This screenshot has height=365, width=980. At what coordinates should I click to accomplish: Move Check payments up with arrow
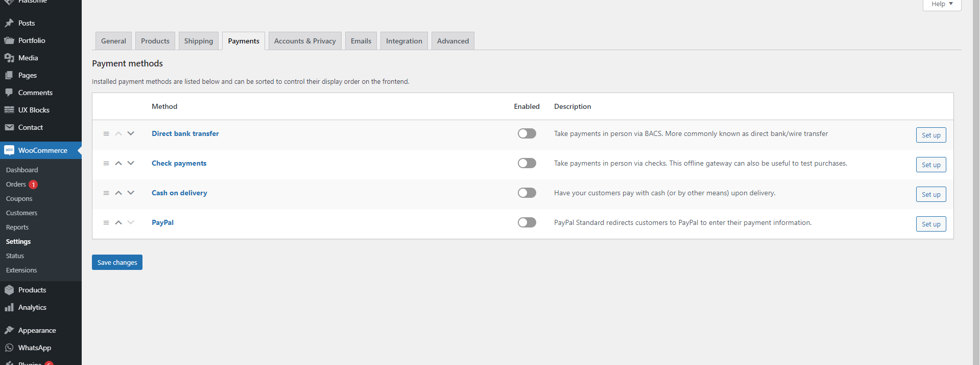coord(118,163)
